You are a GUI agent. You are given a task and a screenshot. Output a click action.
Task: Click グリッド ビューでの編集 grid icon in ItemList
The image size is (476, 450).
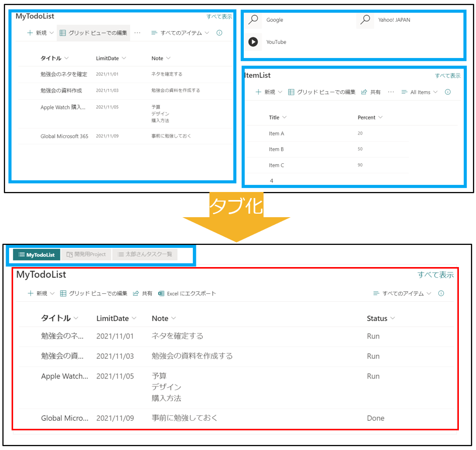[x=291, y=92]
